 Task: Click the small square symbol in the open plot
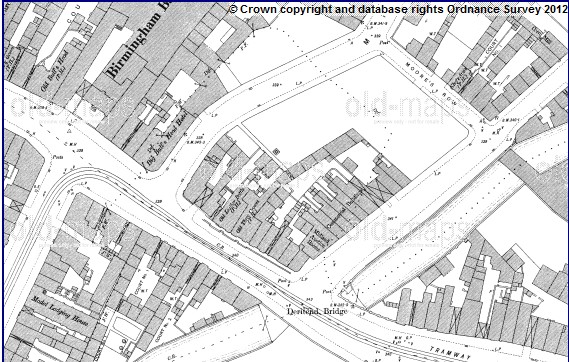click(x=277, y=151)
